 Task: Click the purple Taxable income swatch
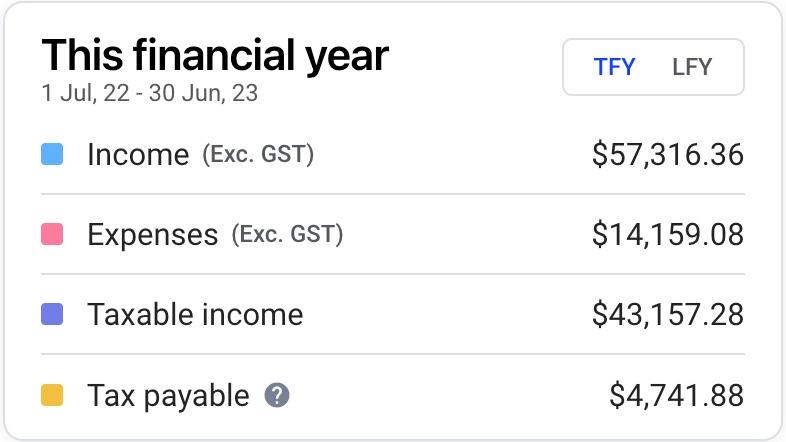point(52,314)
